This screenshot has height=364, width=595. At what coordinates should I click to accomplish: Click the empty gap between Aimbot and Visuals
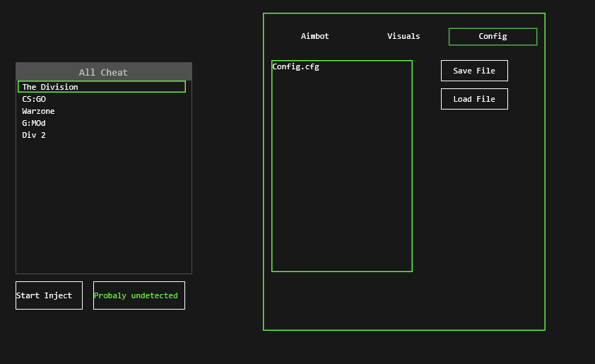coord(358,36)
